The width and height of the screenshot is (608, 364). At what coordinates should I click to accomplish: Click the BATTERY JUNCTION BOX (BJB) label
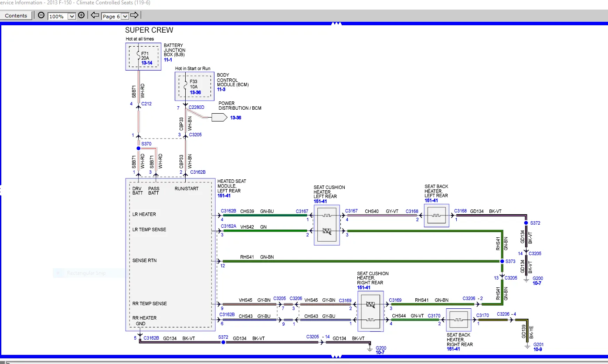coord(174,50)
